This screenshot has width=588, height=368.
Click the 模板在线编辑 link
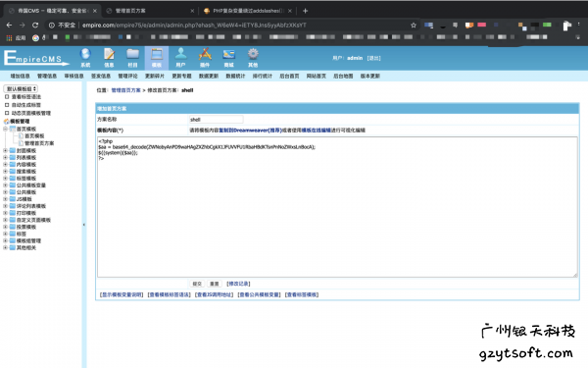click(x=317, y=131)
